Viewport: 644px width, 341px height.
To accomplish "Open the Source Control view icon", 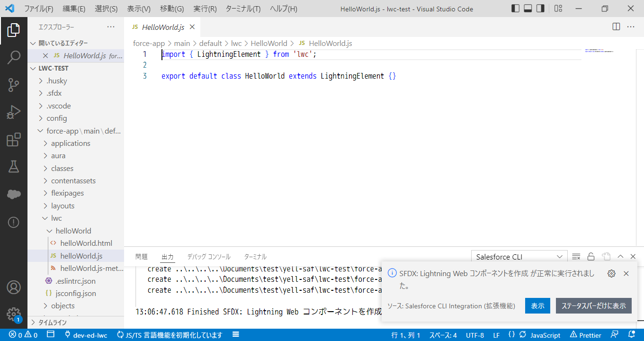I will point(13,85).
